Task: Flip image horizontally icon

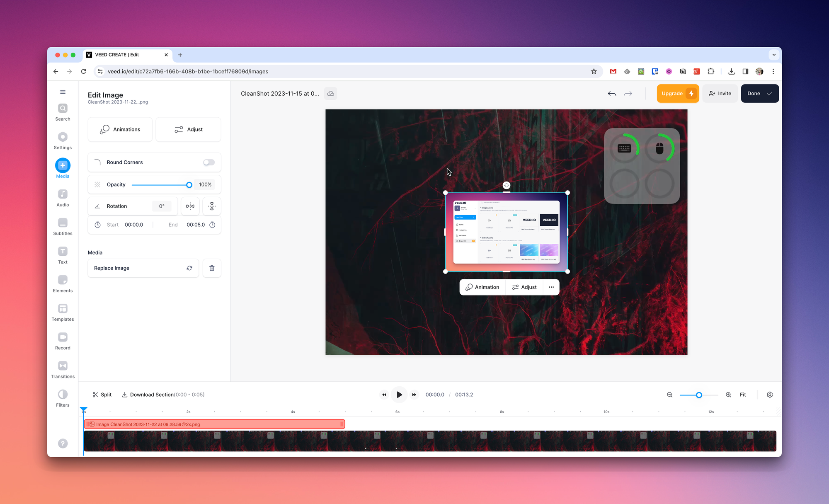Action: (190, 206)
